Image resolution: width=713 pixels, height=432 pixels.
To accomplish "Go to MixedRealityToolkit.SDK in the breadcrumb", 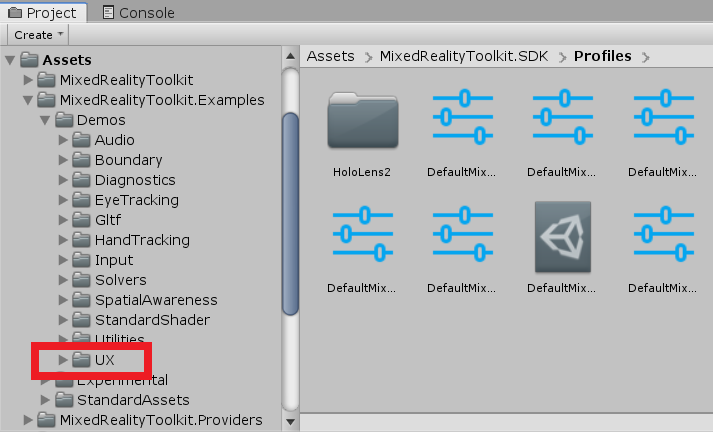I will tap(464, 56).
